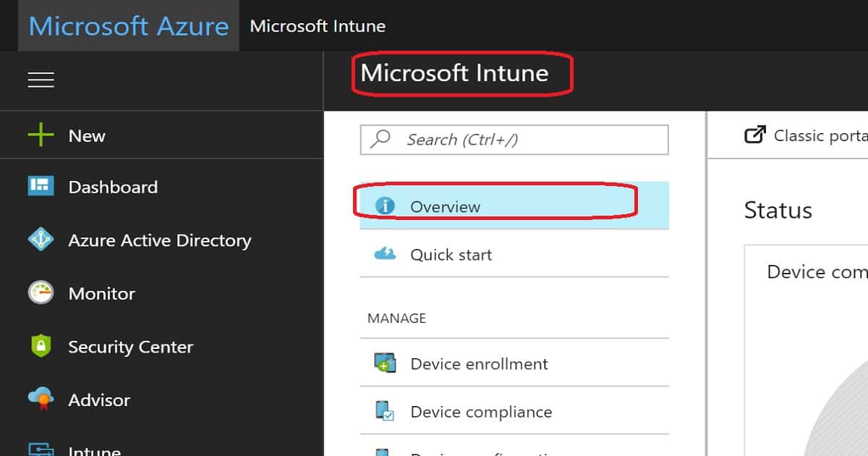
Task: Open the Intune entry in left sidebar
Action: [161, 449]
